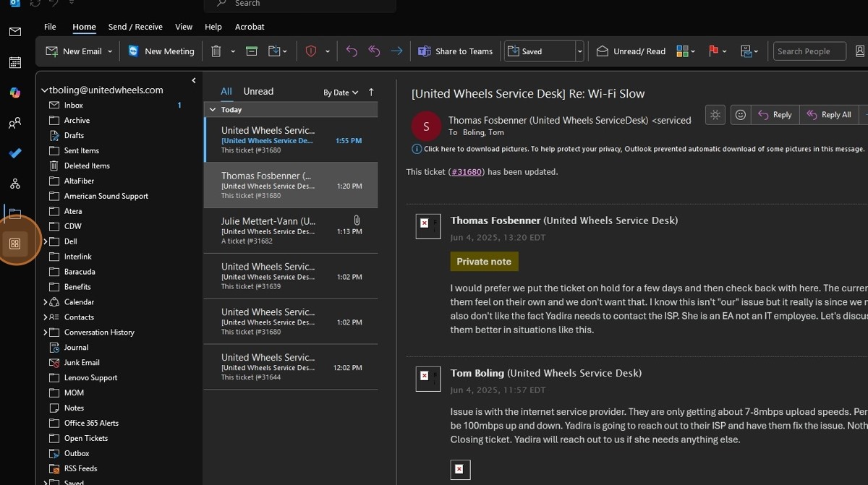Switch to the Send / Receive tab
Screen dimensions: 868x485
click(135, 27)
